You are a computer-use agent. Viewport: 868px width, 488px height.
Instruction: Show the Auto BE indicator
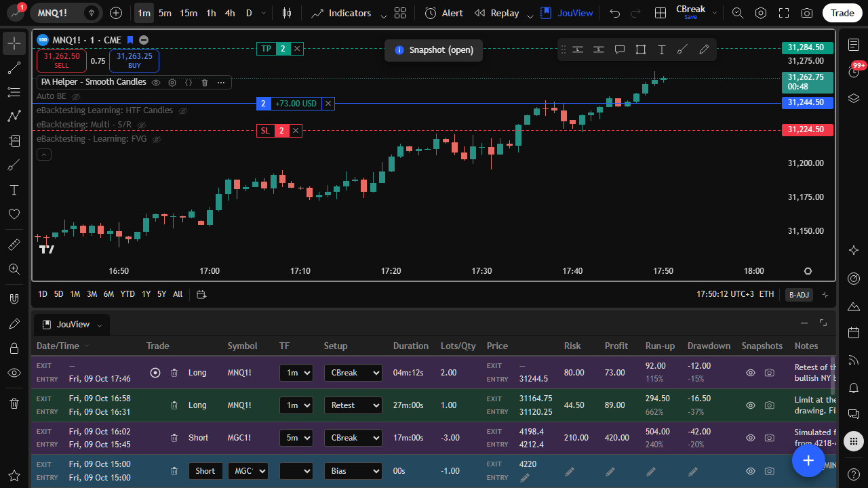point(76,96)
